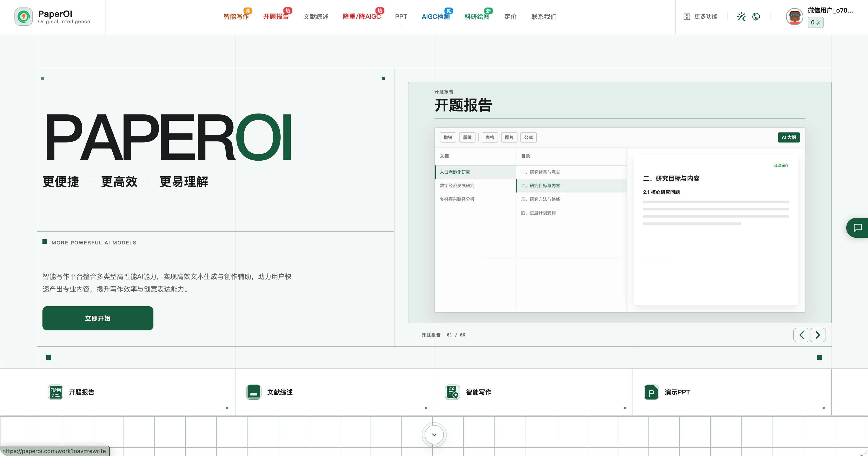Open the 更多功能 grid menu
The height and width of the screenshot is (456, 868).
pos(701,16)
